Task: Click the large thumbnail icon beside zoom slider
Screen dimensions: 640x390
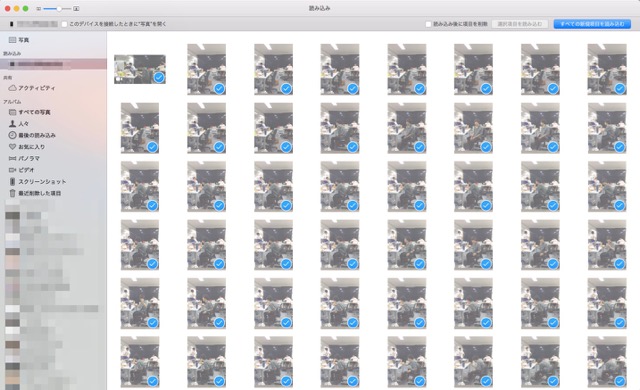Action: pos(76,9)
